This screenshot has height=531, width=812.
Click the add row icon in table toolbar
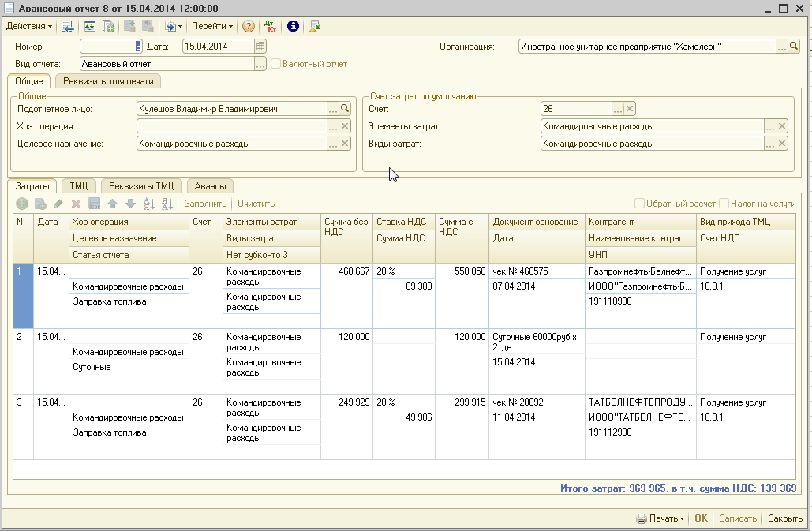[21, 204]
